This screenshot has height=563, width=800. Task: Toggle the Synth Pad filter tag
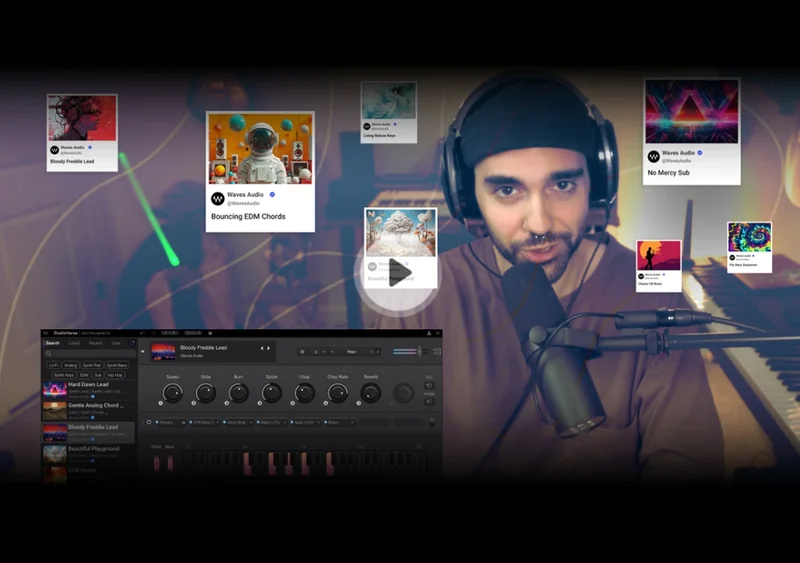[x=92, y=365]
